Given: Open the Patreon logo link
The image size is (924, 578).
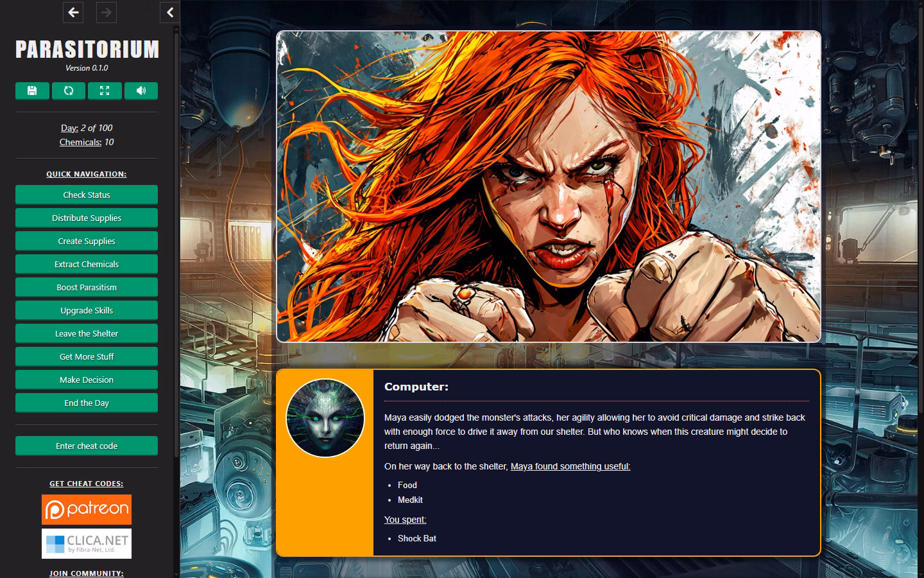Looking at the screenshot, I should point(87,509).
